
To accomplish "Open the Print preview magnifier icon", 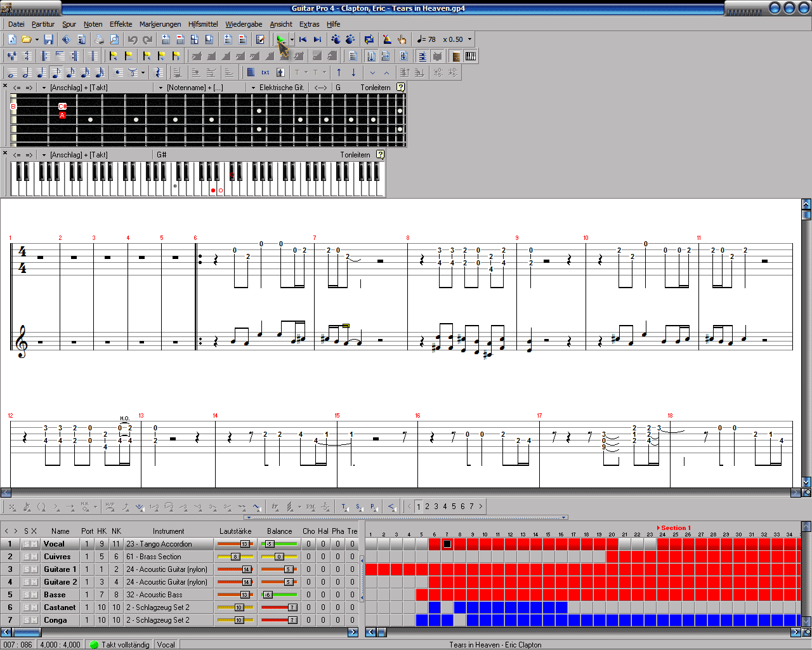I will coord(114,39).
